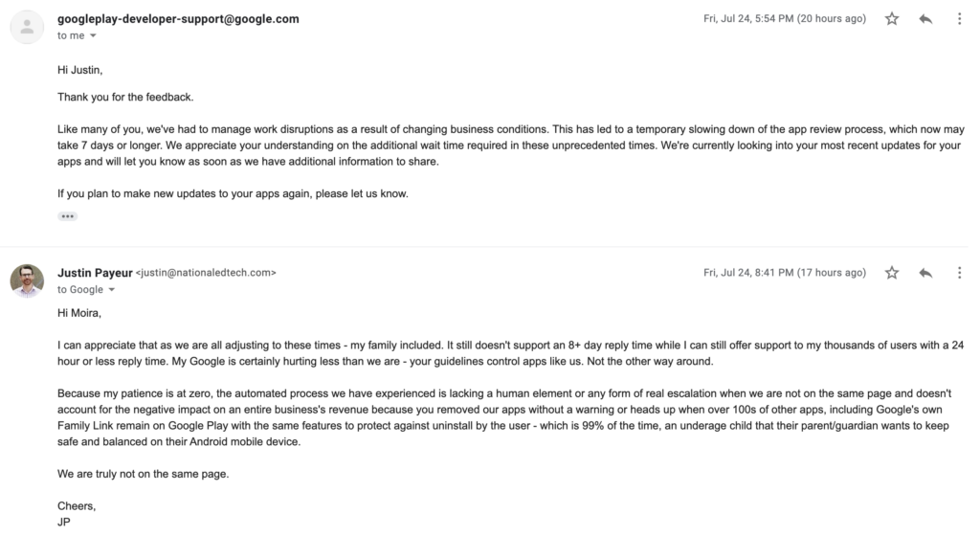Reply to the Google Play support message
The image size is (980, 536).
[x=925, y=19]
